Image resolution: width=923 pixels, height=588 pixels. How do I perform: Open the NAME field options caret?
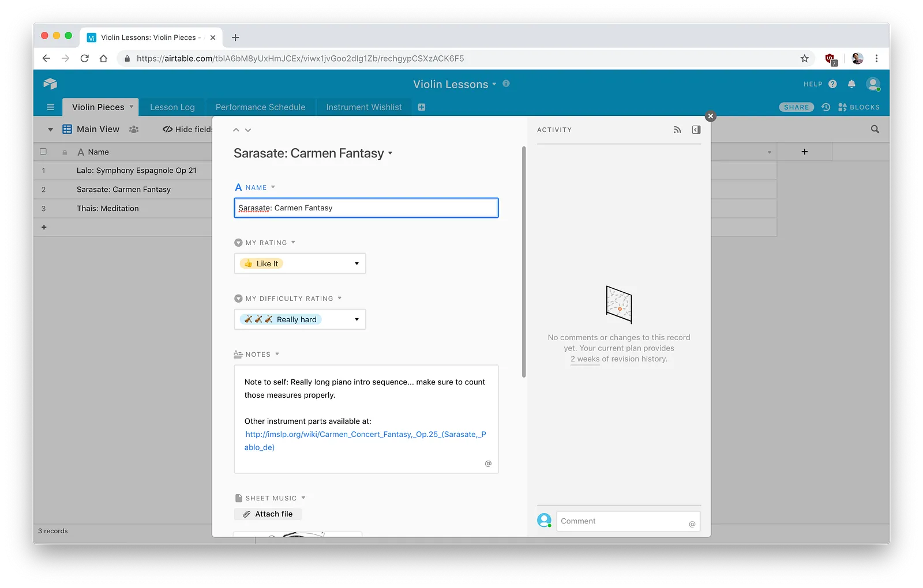click(x=273, y=187)
